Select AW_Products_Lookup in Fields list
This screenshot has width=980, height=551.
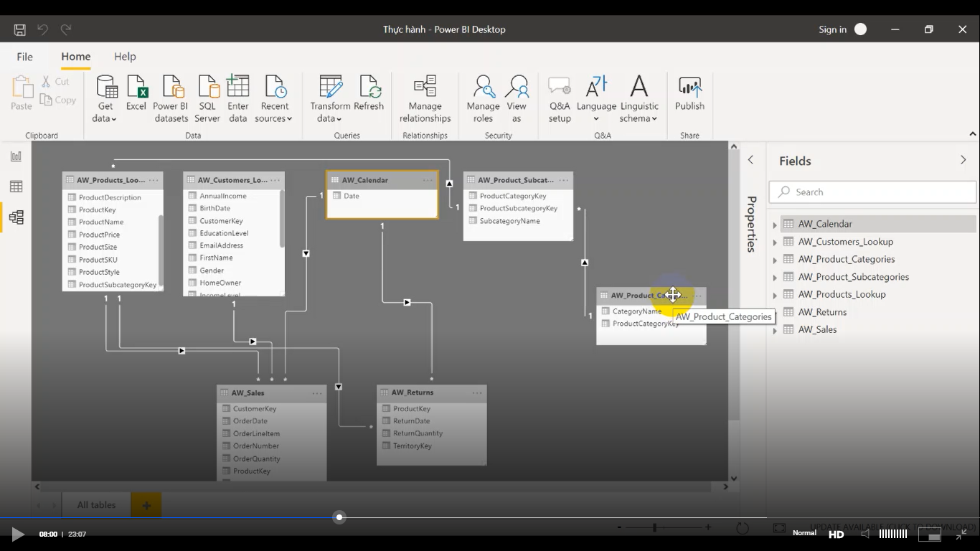842,294
